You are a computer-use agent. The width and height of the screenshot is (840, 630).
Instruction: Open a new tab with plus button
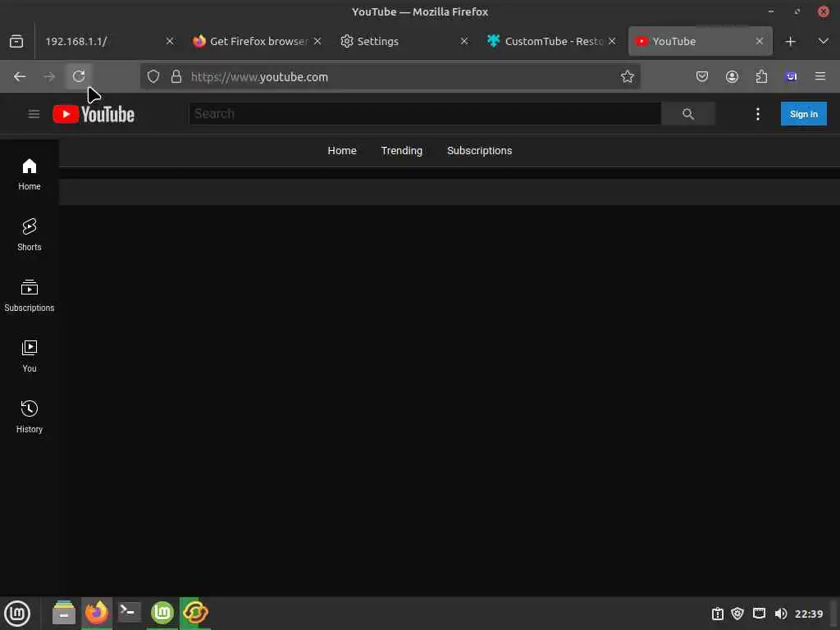coord(790,41)
